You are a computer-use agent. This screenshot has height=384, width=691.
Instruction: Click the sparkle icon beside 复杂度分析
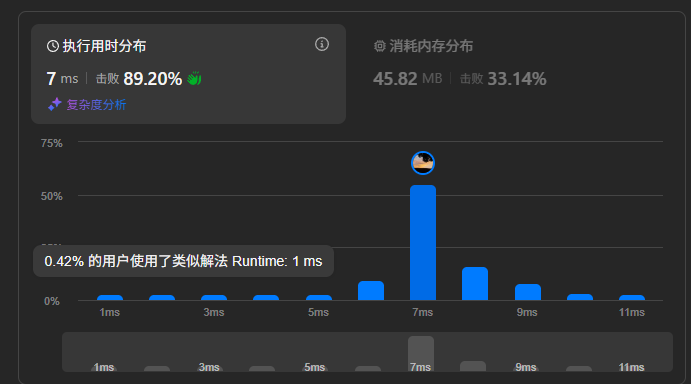tap(55, 104)
